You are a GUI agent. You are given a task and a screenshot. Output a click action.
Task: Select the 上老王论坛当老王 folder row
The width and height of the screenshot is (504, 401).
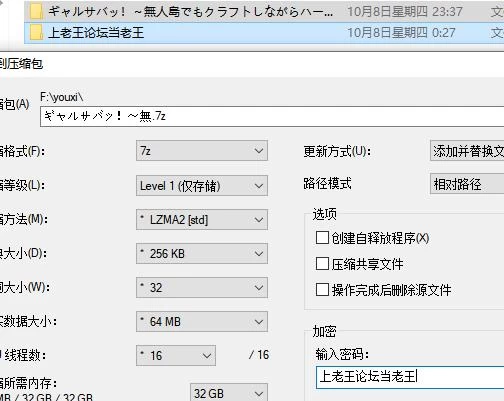pos(264,33)
